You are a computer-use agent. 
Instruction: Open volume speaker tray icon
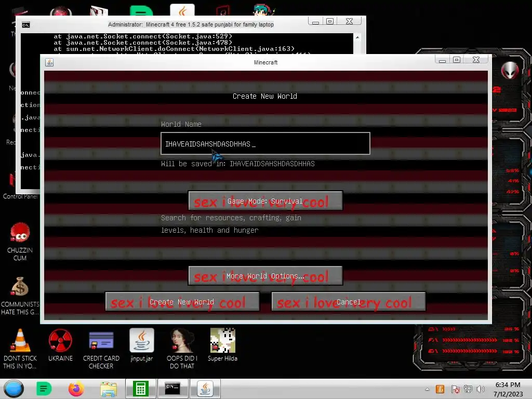click(480, 389)
